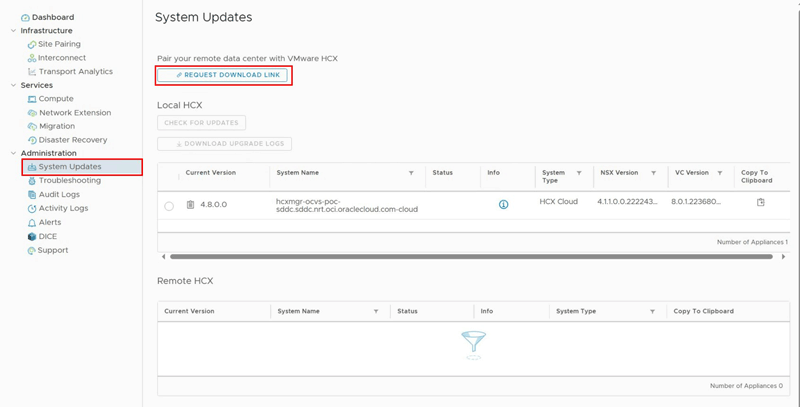Click the Audit Logs icon
Viewport: 800px width, 407px height.
pos(32,194)
